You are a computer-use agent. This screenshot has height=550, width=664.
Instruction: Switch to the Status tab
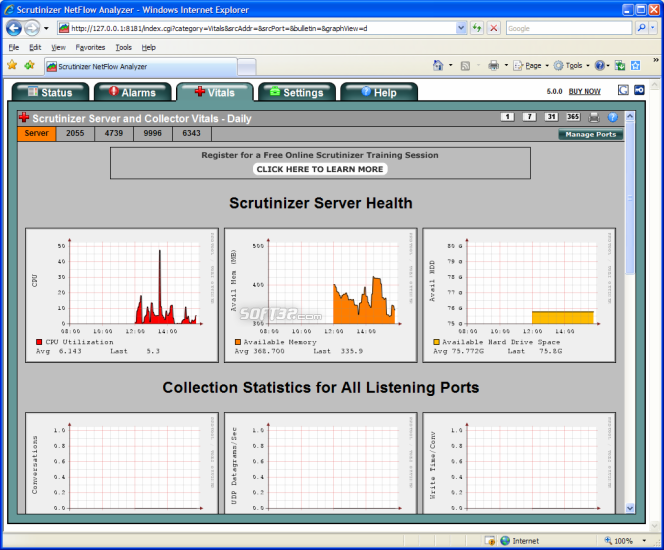[x=50, y=92]
